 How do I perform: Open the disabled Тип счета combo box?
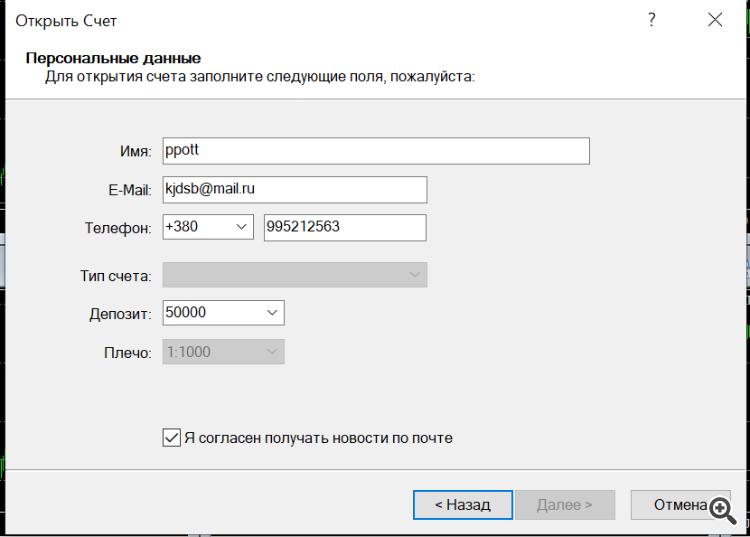(295, 275)
